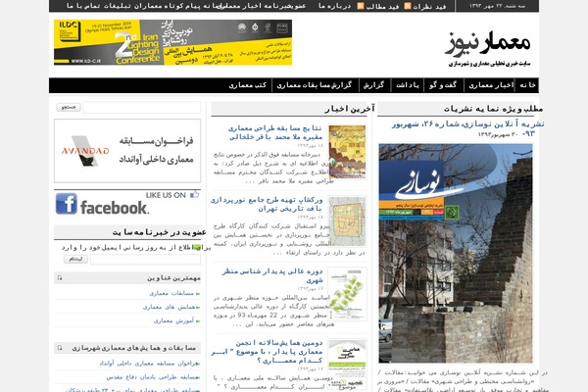Click the معمار نیوز site logo

(x=489, y=49)
